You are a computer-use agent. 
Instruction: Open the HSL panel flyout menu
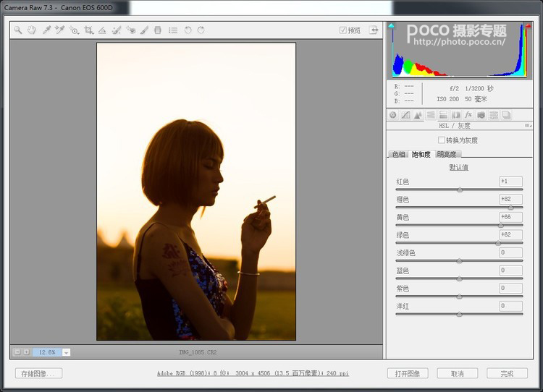coord(528,126)
